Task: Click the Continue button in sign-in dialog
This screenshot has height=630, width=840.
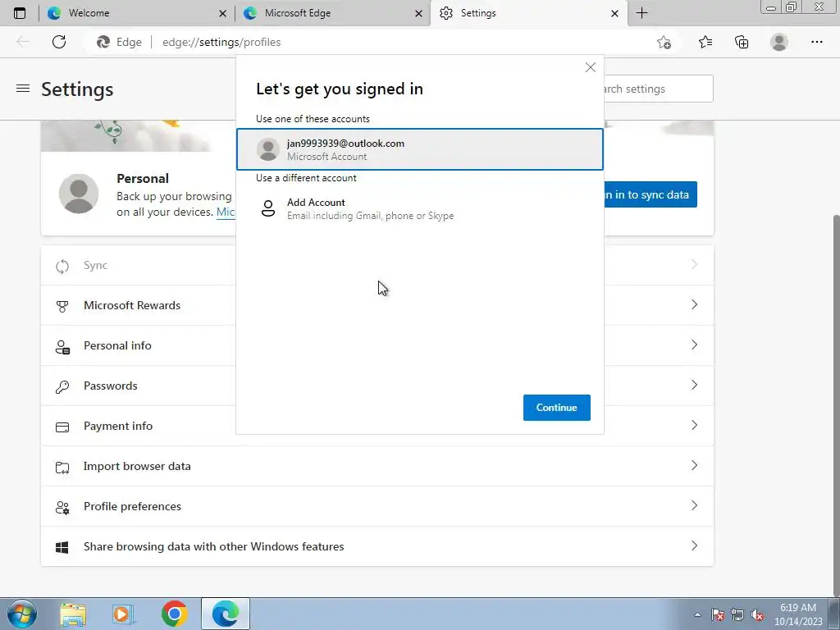Action: (x=557, y=408)
